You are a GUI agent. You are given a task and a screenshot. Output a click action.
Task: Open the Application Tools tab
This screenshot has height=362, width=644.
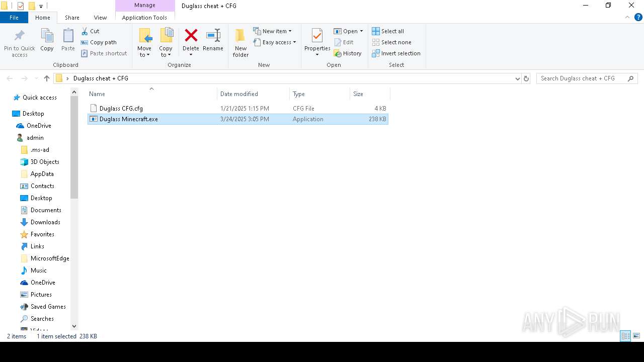point(144,18)
